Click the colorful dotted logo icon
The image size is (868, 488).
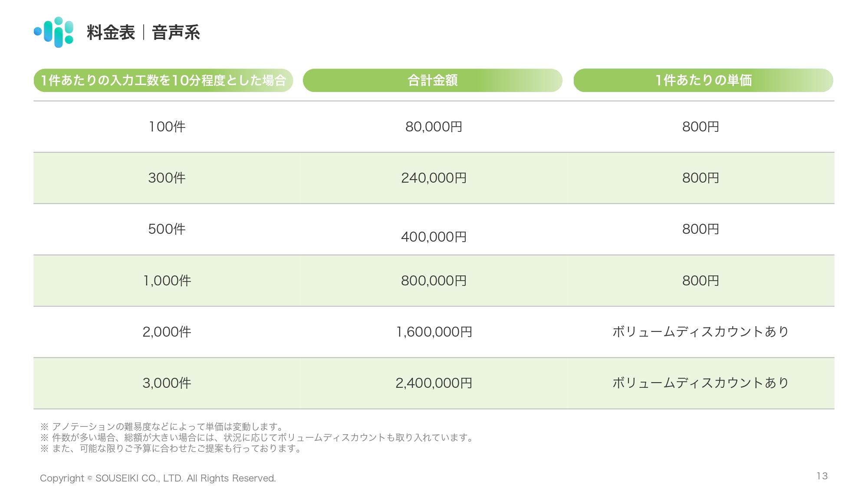coord(54,32)
